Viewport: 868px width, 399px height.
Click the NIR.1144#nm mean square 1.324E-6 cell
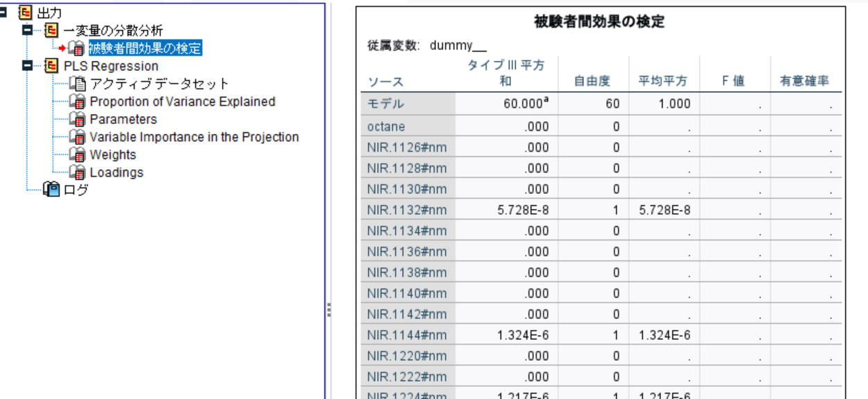(x=663, y=335)
